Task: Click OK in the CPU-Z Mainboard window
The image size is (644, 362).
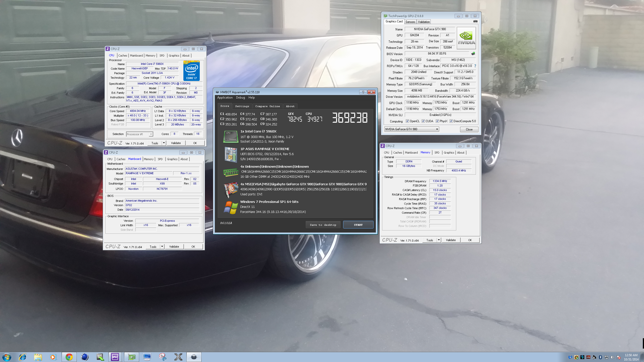Action: [x=193, y=247]
